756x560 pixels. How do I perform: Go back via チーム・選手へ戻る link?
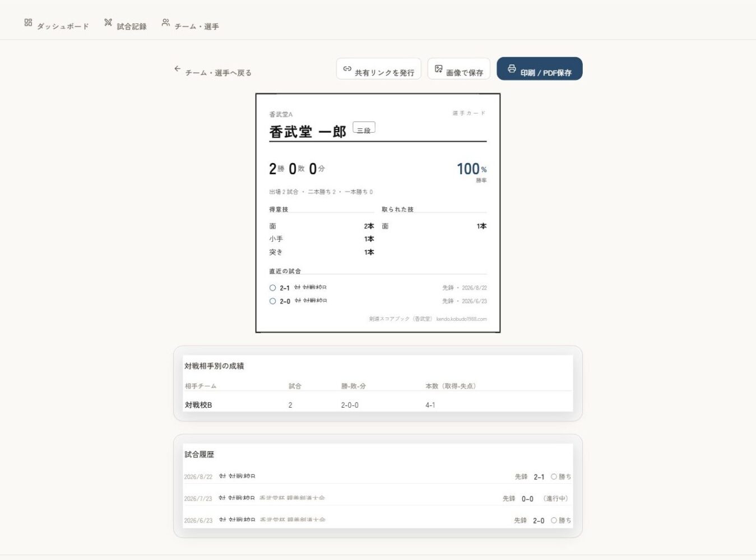click(213, 71)
